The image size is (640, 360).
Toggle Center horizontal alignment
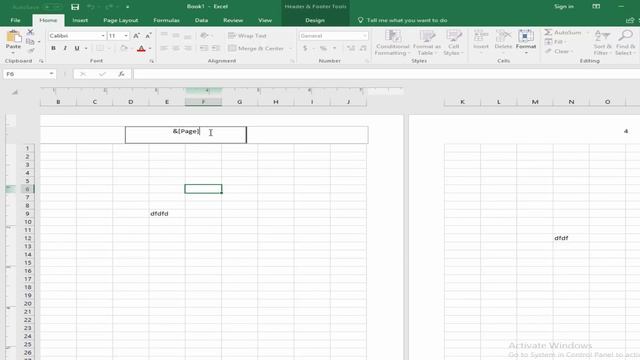(176, 48)
